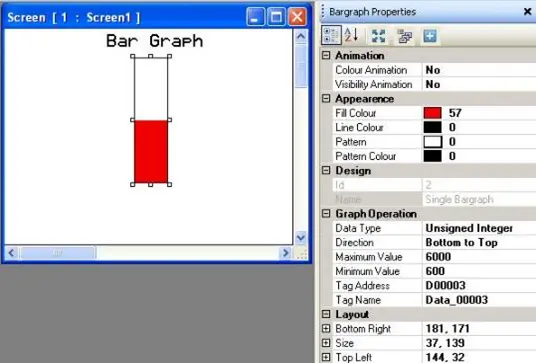
Task: Click the Screen1 vertical scrollbar down arrow
Action: [x=301, y=237]
